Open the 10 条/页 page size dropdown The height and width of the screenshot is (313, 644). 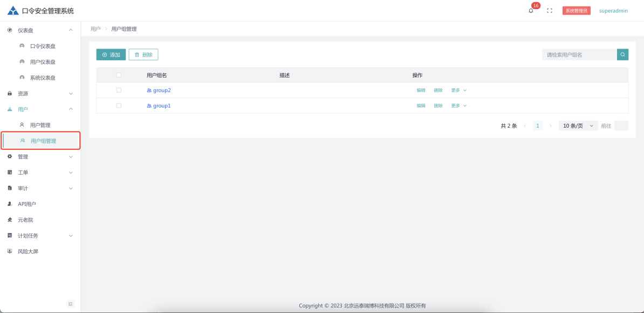pos(578,126)
